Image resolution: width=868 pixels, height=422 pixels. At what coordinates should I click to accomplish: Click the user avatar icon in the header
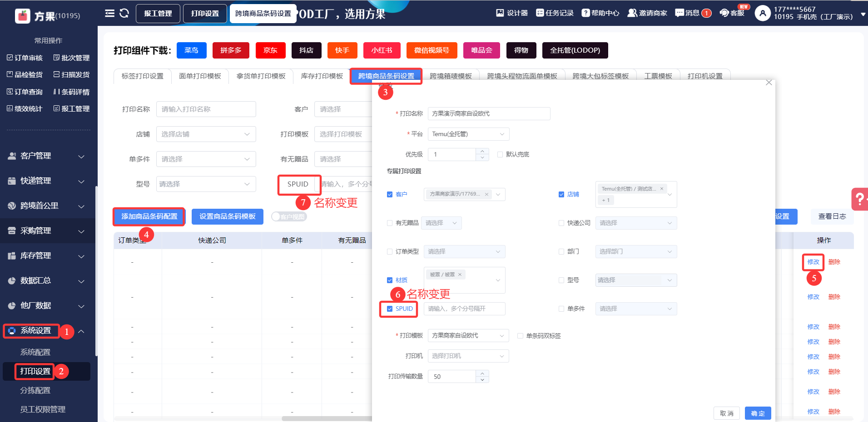click(763, 13)
